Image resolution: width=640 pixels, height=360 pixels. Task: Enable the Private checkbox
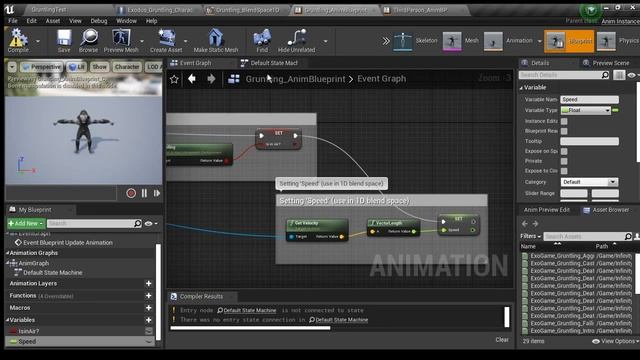[564, 161]
